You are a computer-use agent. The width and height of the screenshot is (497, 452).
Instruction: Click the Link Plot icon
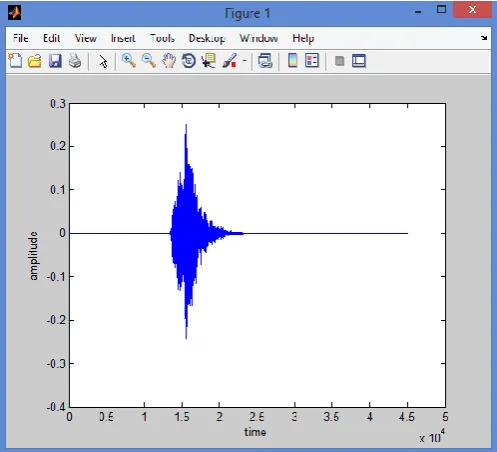265,61
